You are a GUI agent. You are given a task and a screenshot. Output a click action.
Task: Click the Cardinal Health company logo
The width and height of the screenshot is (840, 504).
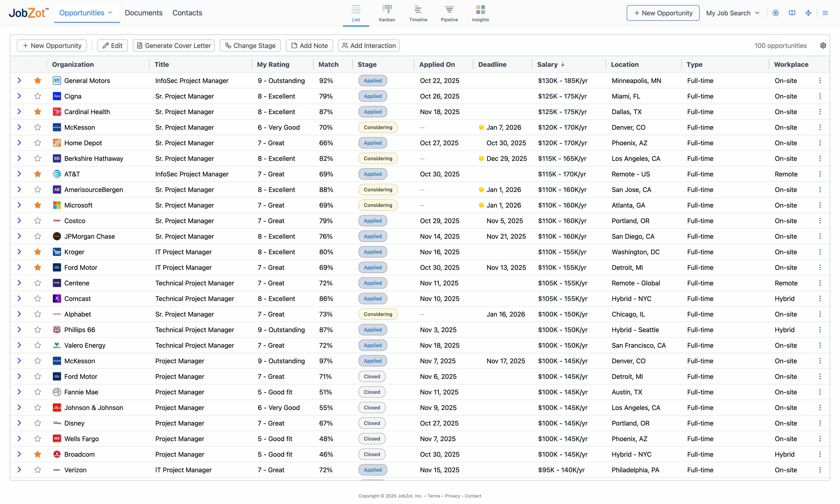pyautogui.click(x=57, y=112)
